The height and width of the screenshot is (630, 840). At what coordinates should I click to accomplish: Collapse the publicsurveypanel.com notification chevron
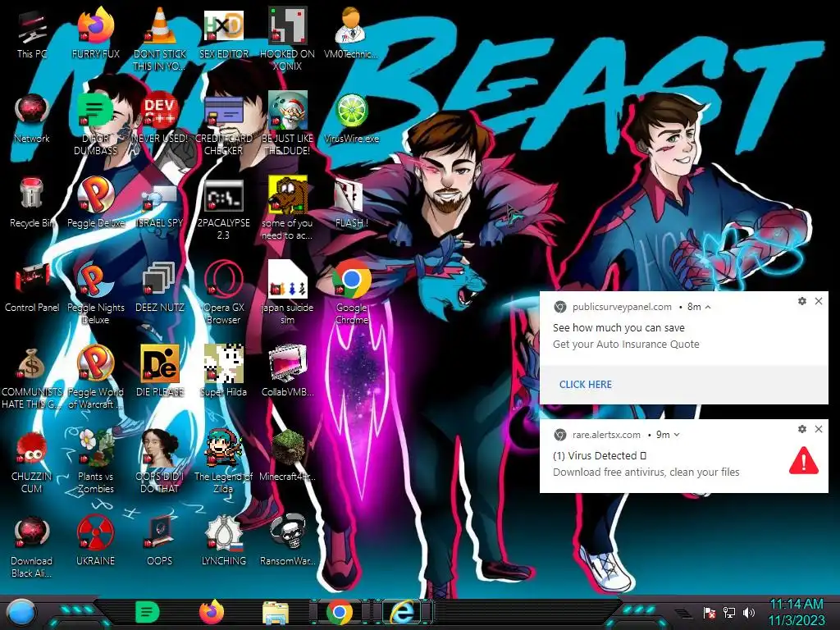coord(708,307)
